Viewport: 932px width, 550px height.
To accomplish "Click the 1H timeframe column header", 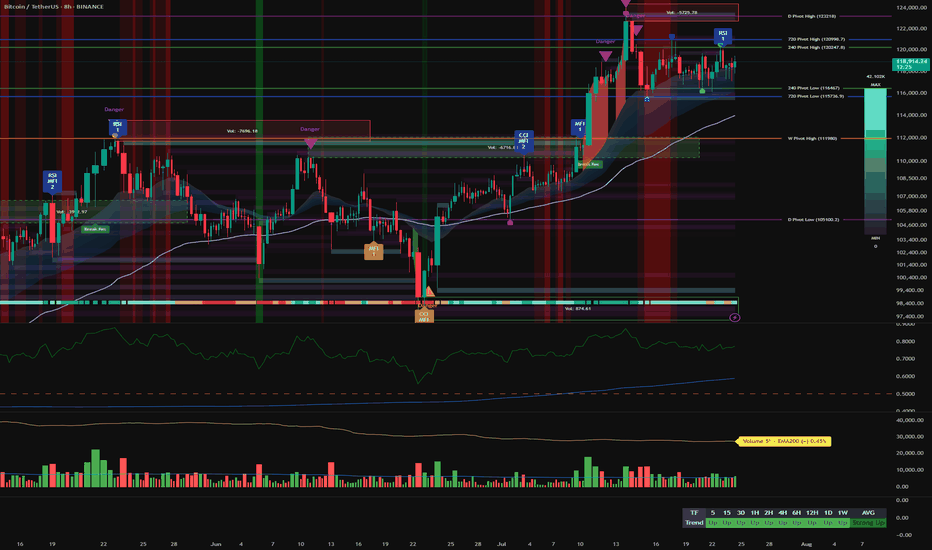I will pyautogui.click(x=755, y=513).
